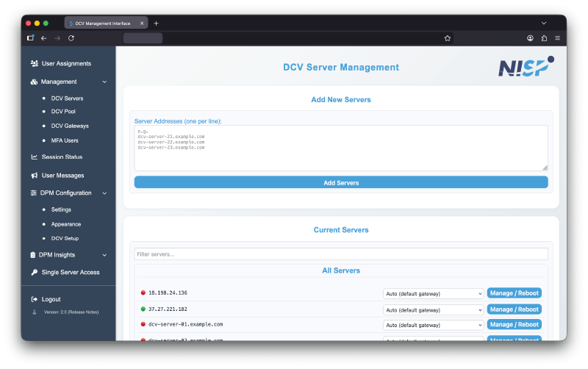
Task: Click the Logout arrow icon
Action: [x=35, y=300]
